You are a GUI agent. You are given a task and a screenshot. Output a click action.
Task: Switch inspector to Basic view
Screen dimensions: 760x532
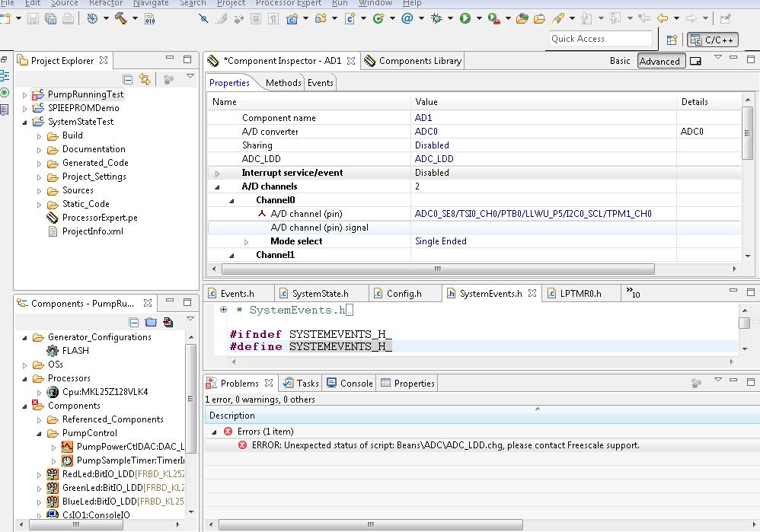(620, 61)
